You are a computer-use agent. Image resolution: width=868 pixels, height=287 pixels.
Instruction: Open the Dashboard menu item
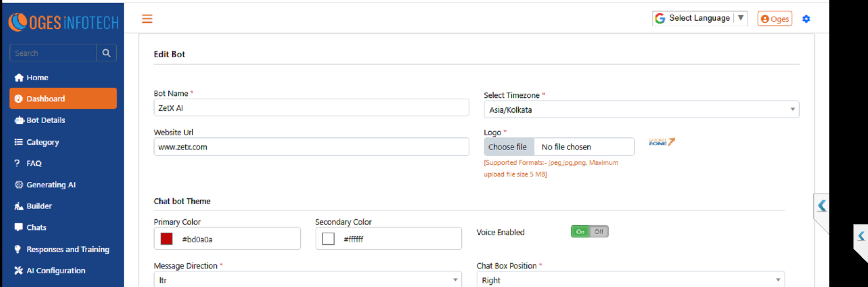(63, 99)
